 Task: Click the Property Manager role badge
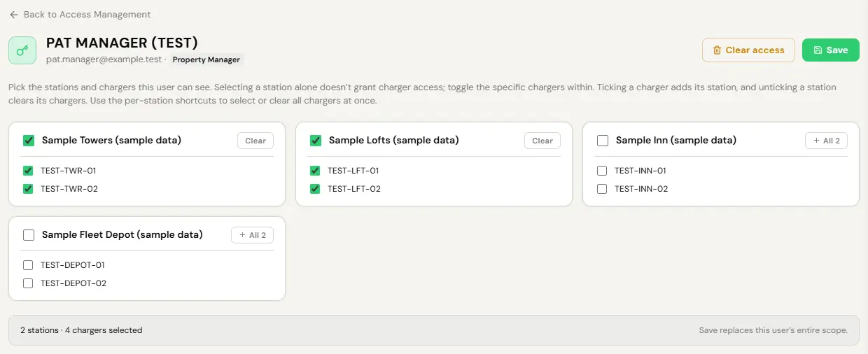(206, 60)
